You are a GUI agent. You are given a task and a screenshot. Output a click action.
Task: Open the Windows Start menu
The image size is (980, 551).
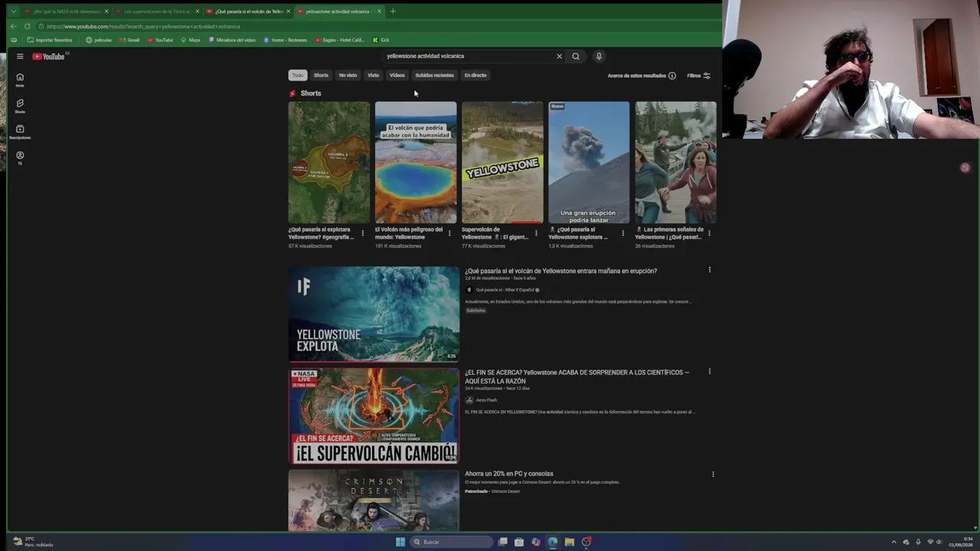[400, 542]
